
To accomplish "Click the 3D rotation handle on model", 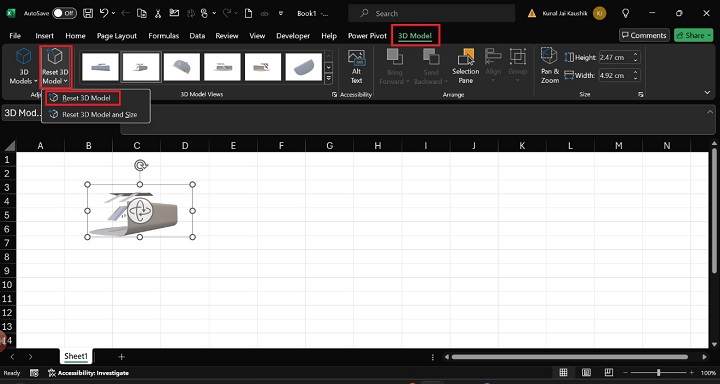I will click(140, 211).
